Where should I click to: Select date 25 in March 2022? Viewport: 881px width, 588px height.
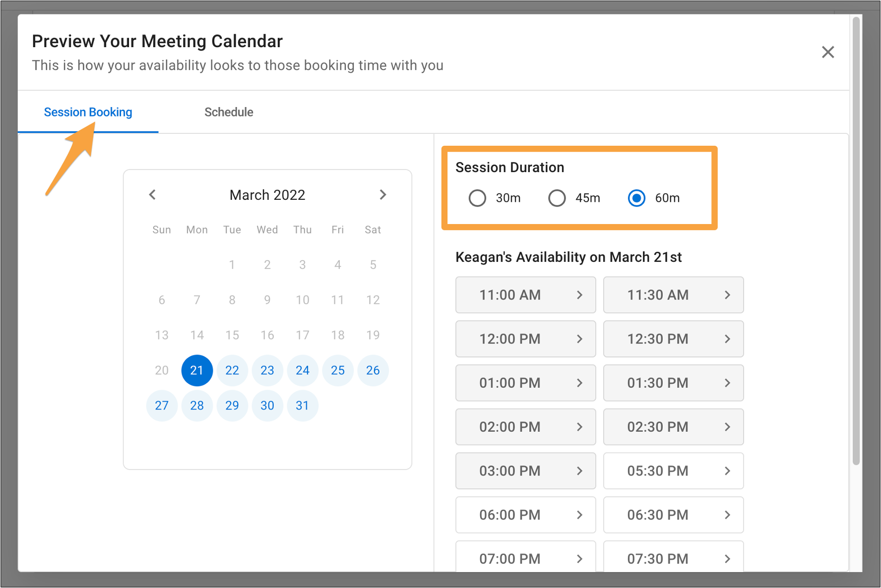point(338,370)
